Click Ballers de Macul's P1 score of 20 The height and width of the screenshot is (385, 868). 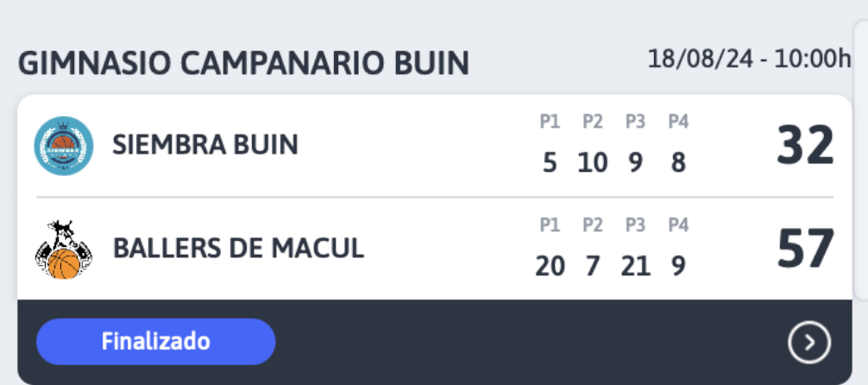click(550, 267)
